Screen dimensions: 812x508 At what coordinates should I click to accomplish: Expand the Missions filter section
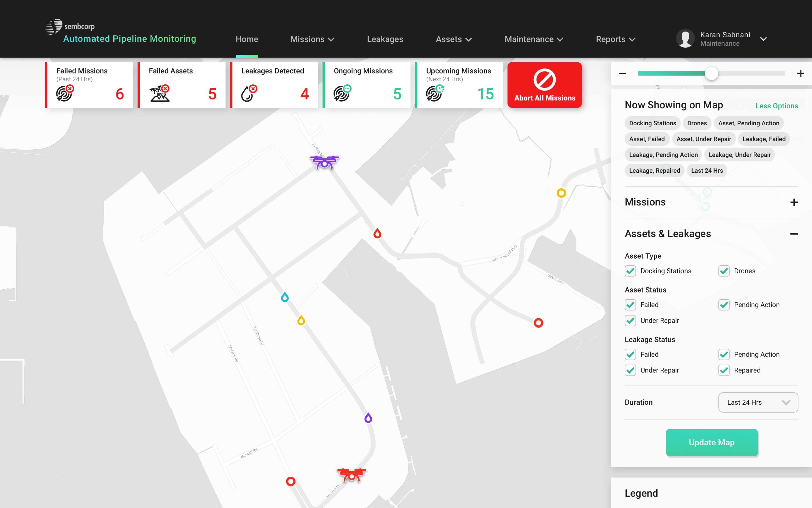click(x=794, y=202)
